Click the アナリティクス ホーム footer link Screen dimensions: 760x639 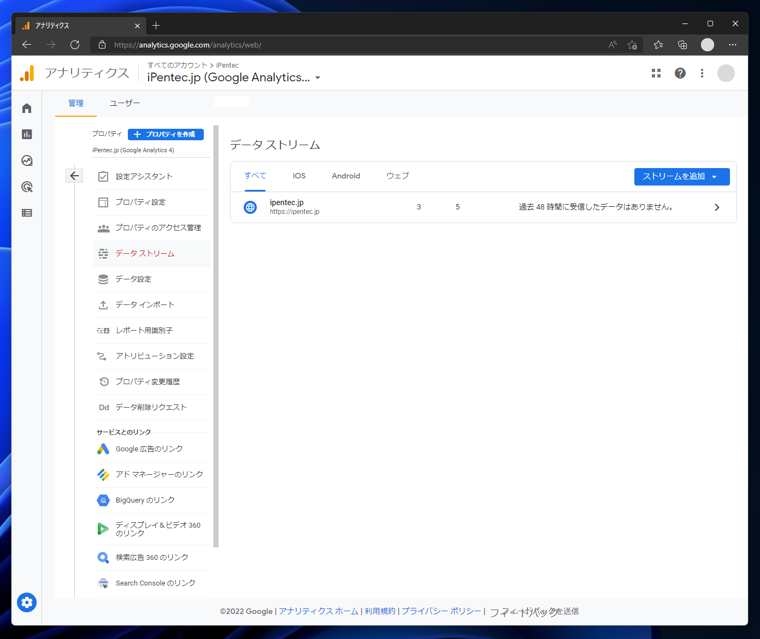(x=318, y=611)
